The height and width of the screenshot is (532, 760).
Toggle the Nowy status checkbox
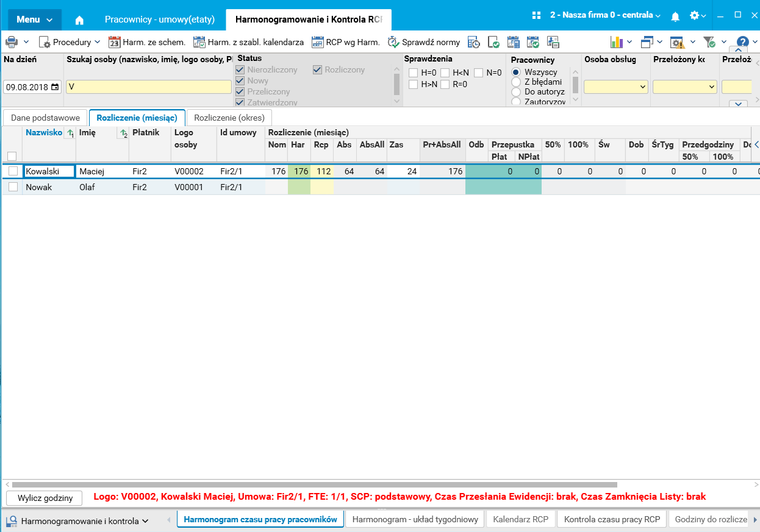pyautogui.click(x=240, y=81)
